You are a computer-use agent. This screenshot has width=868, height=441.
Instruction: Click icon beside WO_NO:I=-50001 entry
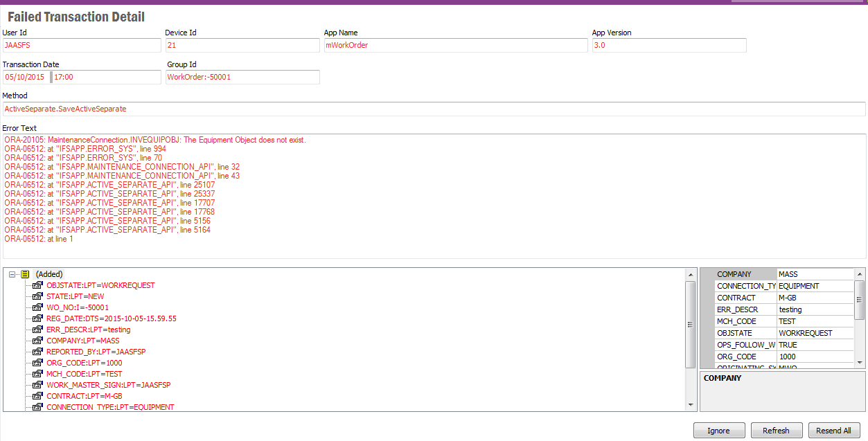coord(38,307)
